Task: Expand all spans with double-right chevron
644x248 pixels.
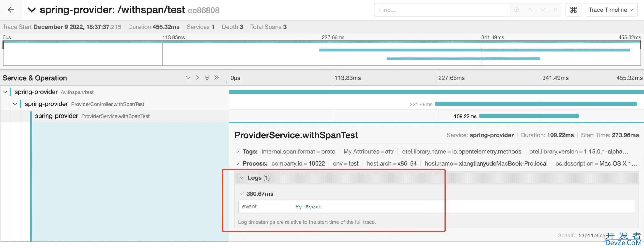Action: (x=216, y=78)
